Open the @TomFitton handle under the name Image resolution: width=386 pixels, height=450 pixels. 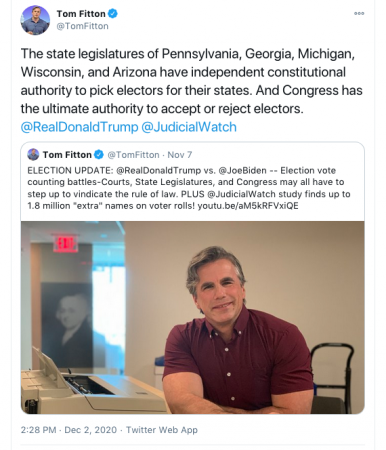[82, 26]
